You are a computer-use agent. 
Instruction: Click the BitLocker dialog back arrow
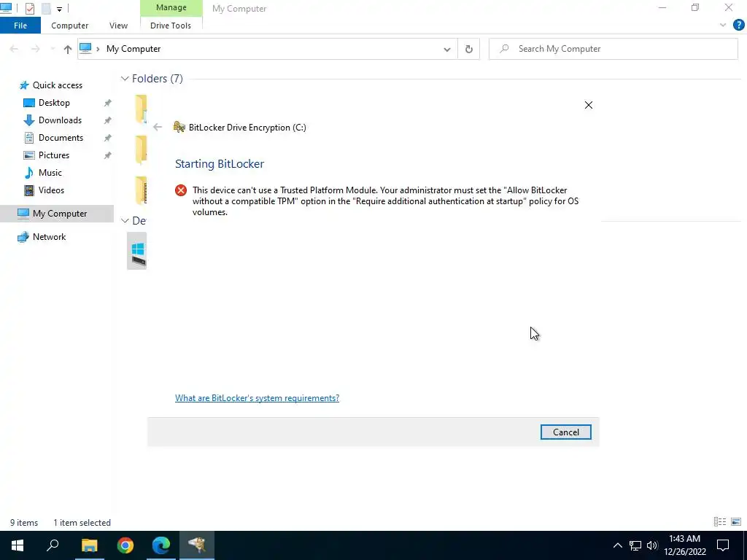tap(158, 127)
